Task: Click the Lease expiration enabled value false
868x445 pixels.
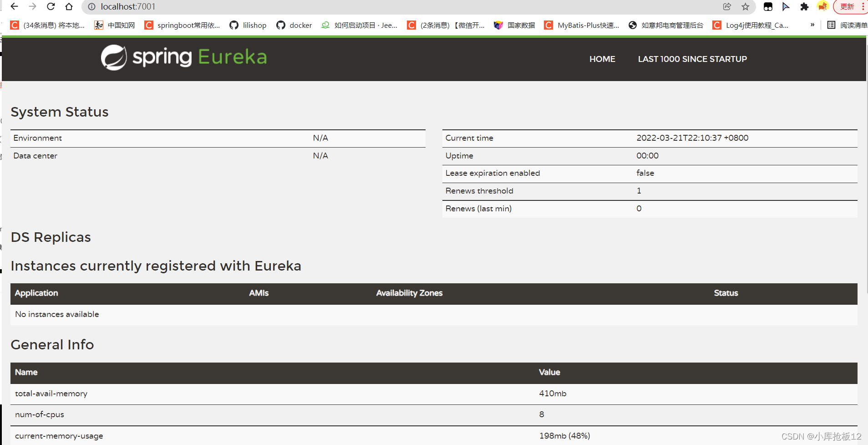Action: [x=645, y=173]
